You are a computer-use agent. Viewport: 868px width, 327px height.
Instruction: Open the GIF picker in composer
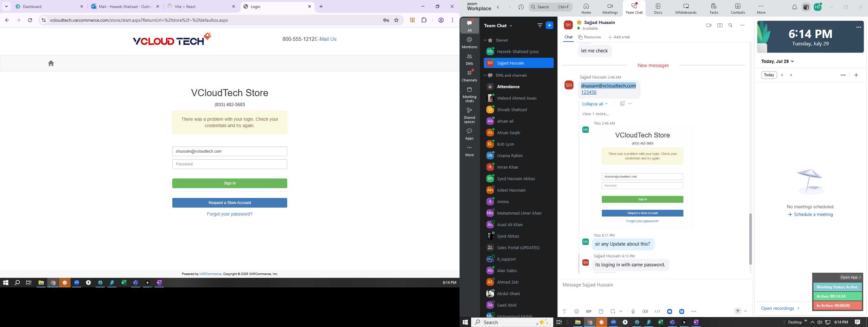[589, 311]
